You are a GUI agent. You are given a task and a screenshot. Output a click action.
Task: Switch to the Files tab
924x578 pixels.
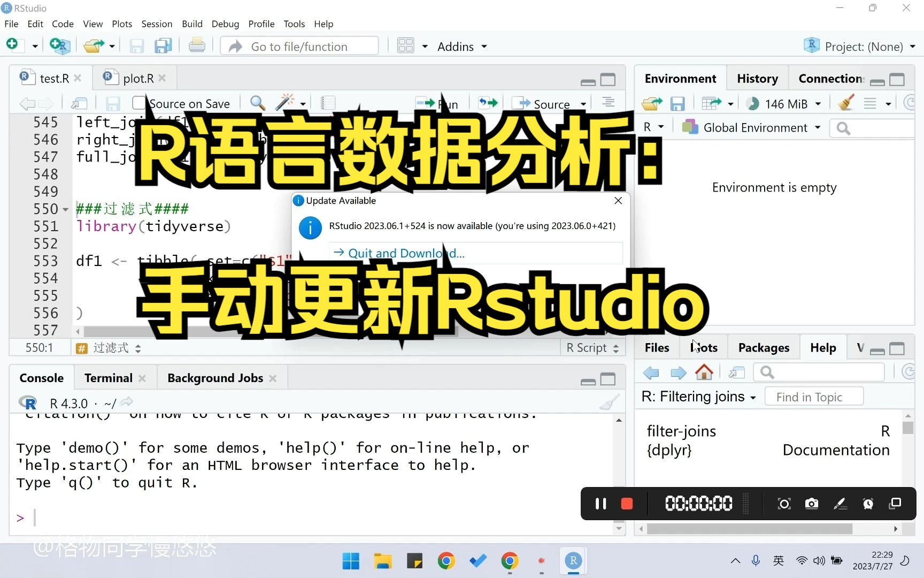coord(657,348)
